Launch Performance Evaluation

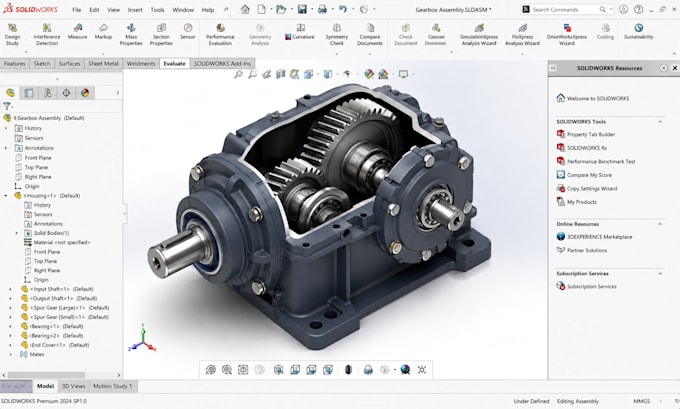tap(220, 34)
